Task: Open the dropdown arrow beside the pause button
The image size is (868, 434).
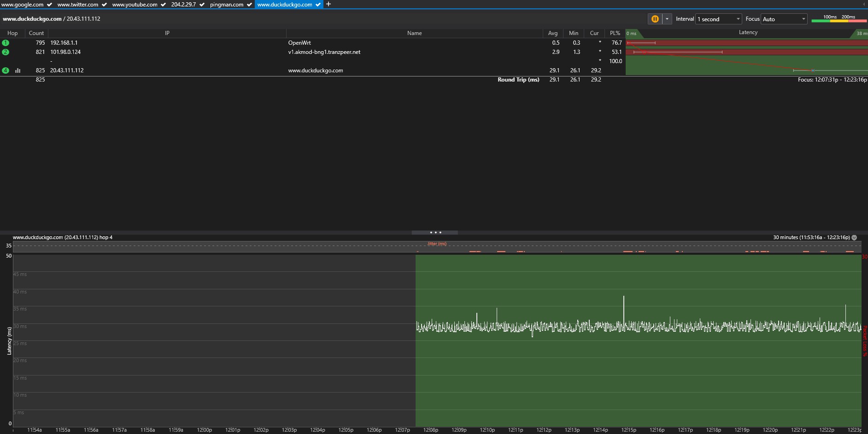Action: click(x=667, y=19)
